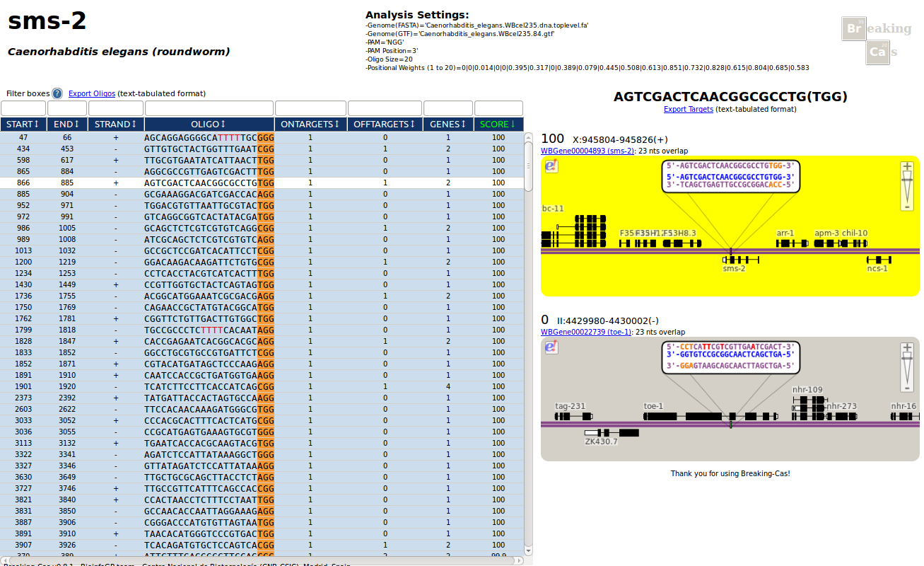Image resolution: width=924 pixels, height=566 pixels.
Task: Sort table by START column
Action: [x=23, y=125]
